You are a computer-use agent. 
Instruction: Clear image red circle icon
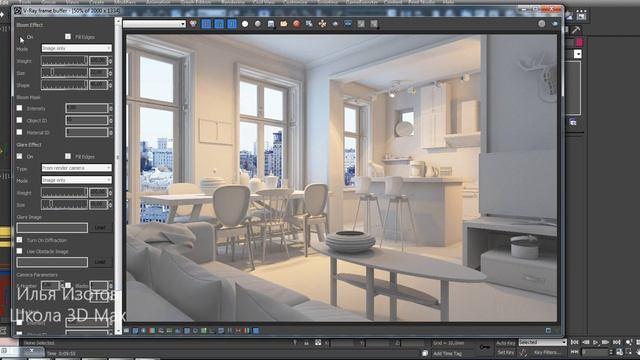click(297, 24)
